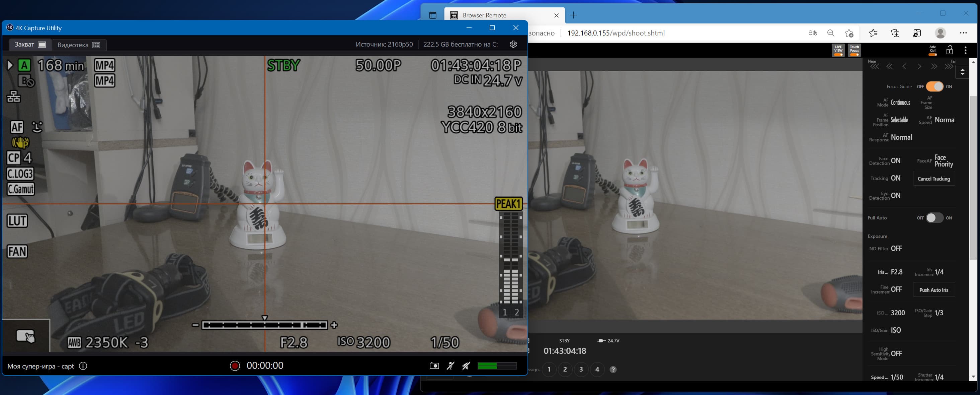Screen dimensions: 980x395
Task: Open the AF Mode Continuous selector
Action: coord(900,103)
